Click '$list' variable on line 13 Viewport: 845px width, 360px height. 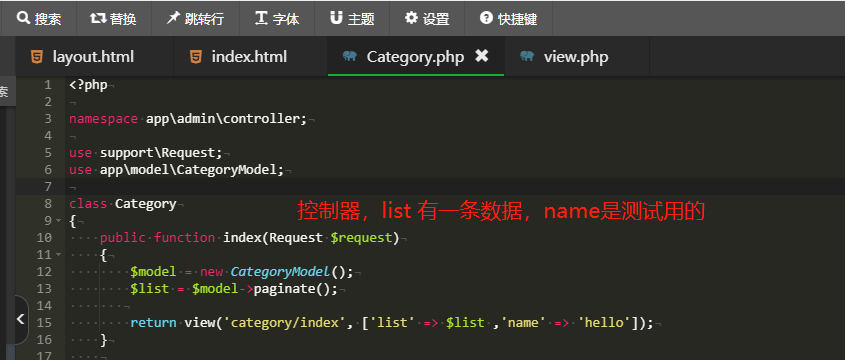pos(149,289)
